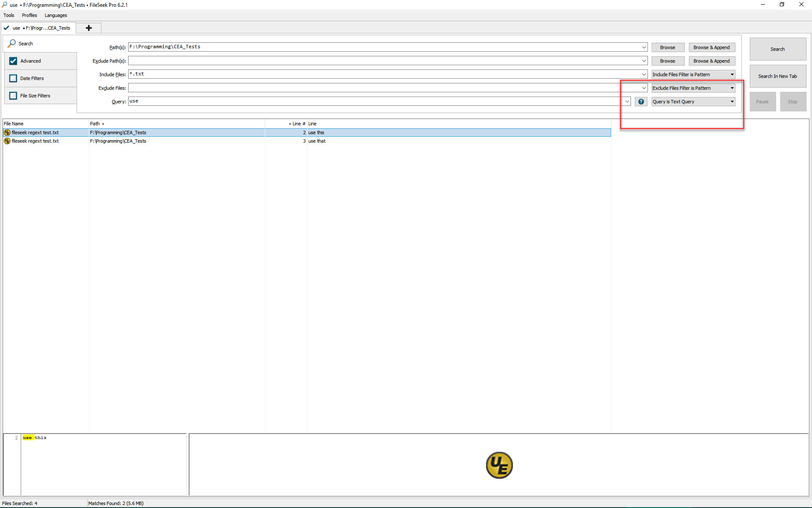The height and width of the screenshot is (508, 812).
Task: Open Query is Text Query dropdown
Action: pyautogui.click(x=693, y=102)
